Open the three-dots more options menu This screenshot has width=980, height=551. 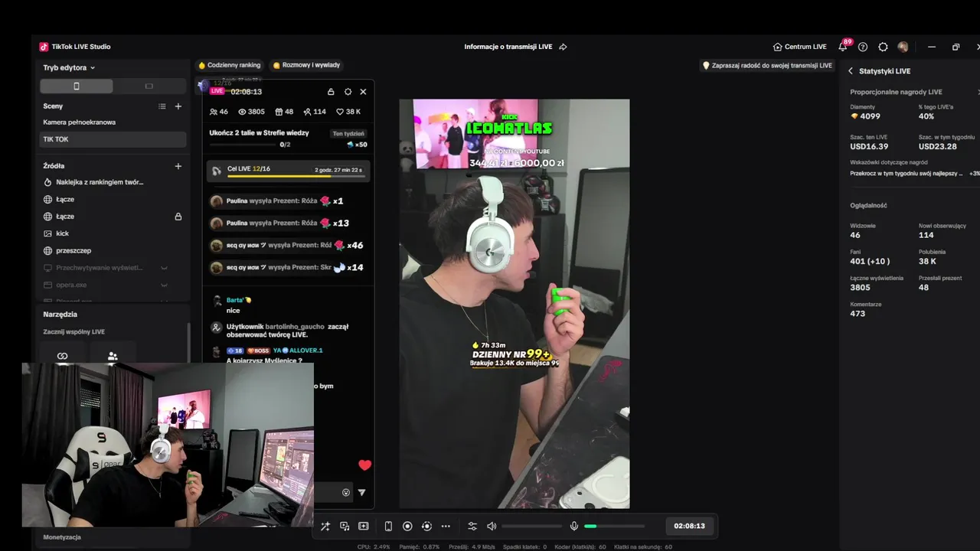(x=446, y=527)
